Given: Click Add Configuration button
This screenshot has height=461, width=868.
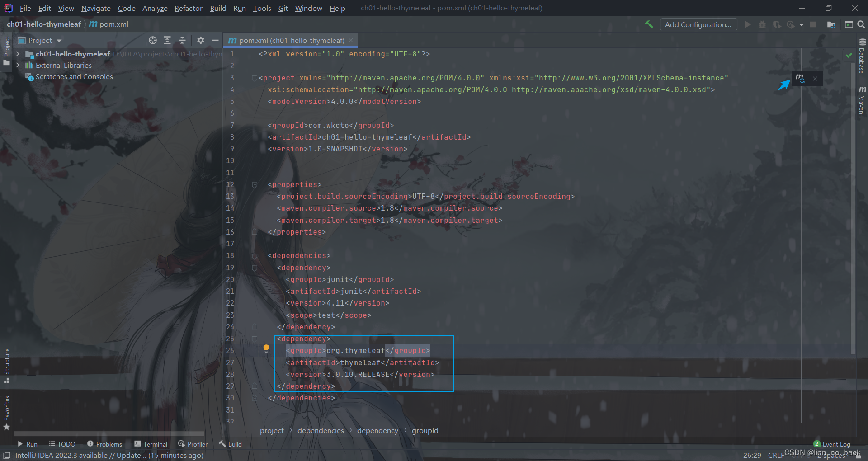Looking at the screenshot, I should tap(698, 24).
